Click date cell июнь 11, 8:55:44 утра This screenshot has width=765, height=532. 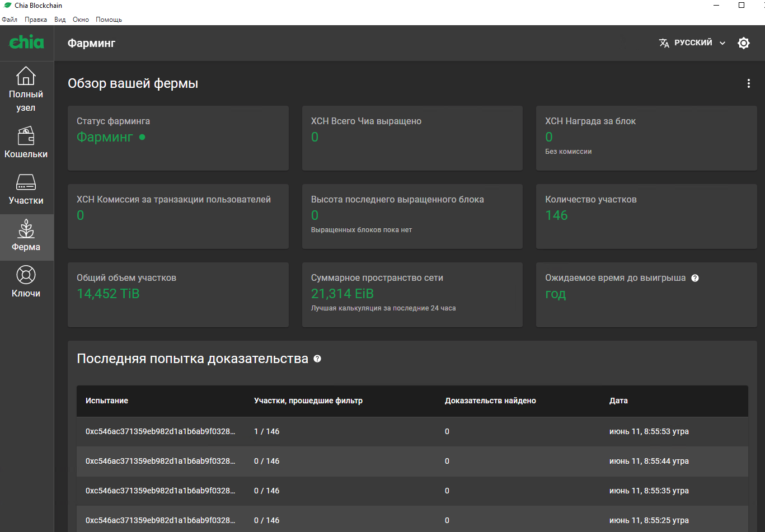point(649,461)
